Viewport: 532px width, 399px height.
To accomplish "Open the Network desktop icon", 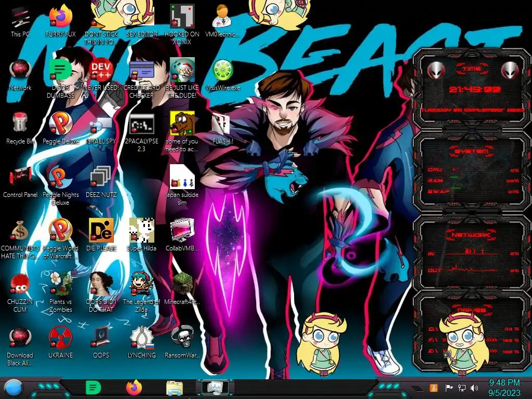I will pyautogui.click(x=20, y=75).
